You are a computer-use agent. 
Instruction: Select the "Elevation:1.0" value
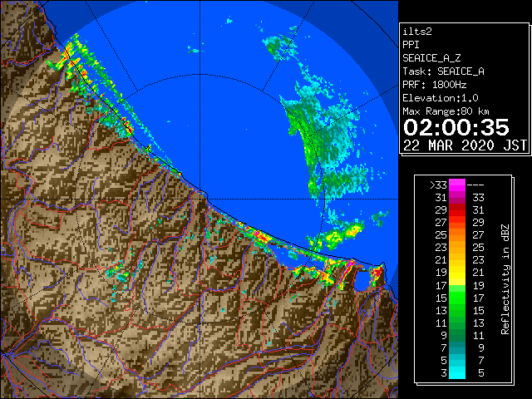tap(440, 98)
